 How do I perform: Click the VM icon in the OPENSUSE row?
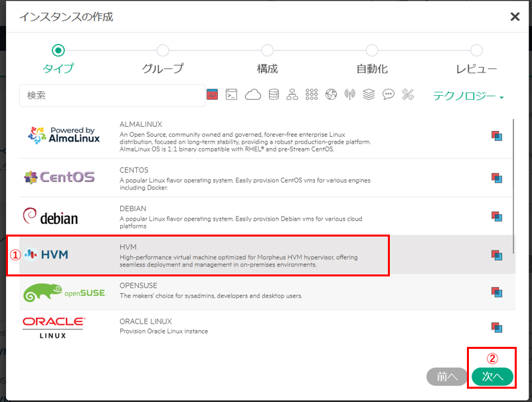tap(497, 292)
